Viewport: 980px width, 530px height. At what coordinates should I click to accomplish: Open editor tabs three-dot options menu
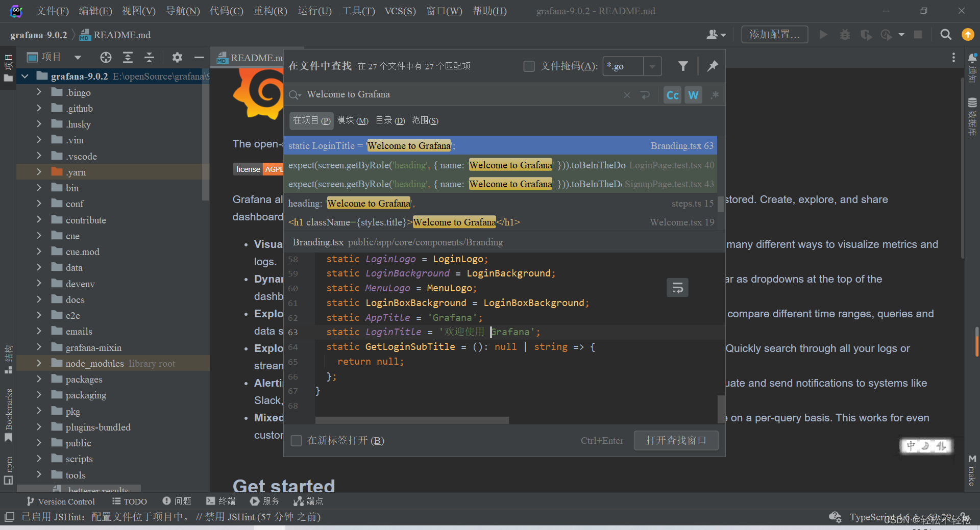(x=953, y=57)
